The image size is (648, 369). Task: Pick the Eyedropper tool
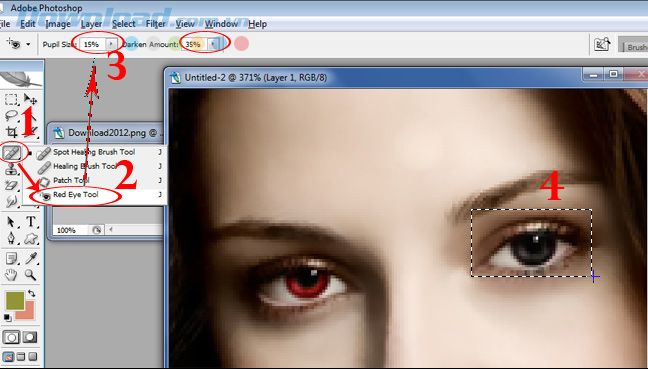(31, 259)
